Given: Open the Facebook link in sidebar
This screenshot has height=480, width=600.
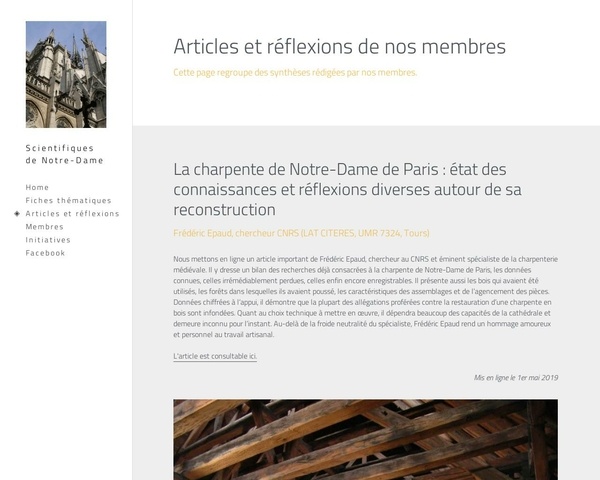Looking at the screenshot, I should pos(45,253).
